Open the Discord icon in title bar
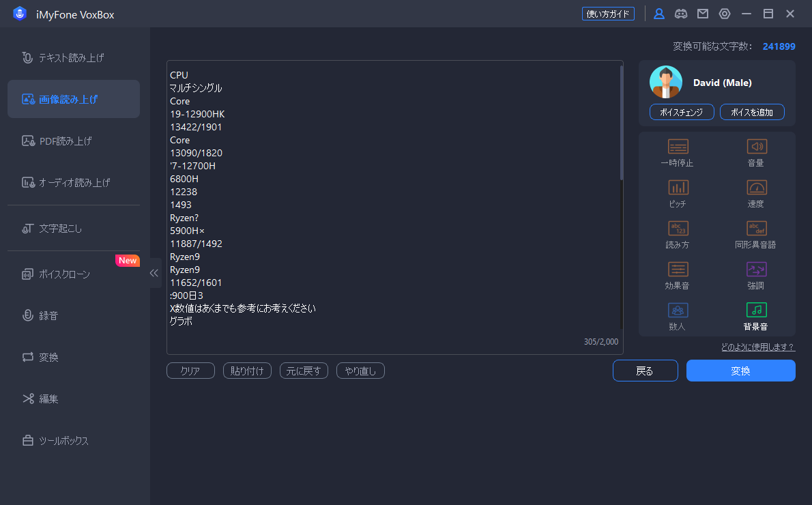This screenshot has width=812, height=505. pyautogui.click(x=680, y=14)
